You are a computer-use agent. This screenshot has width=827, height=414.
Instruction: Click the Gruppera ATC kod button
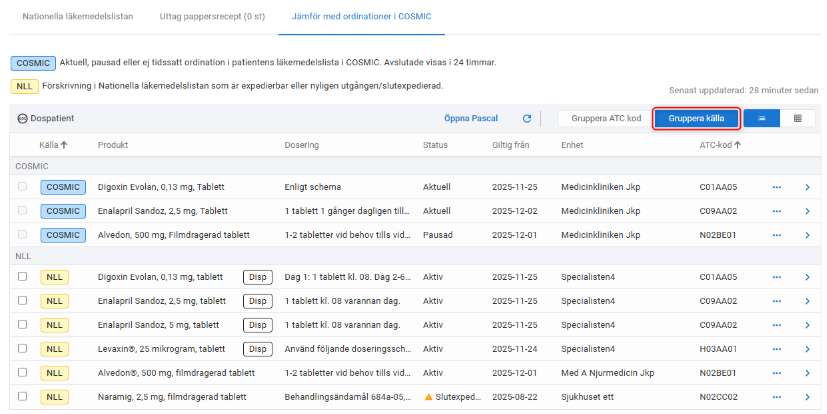pyautogui.click(x=605, y=118)
